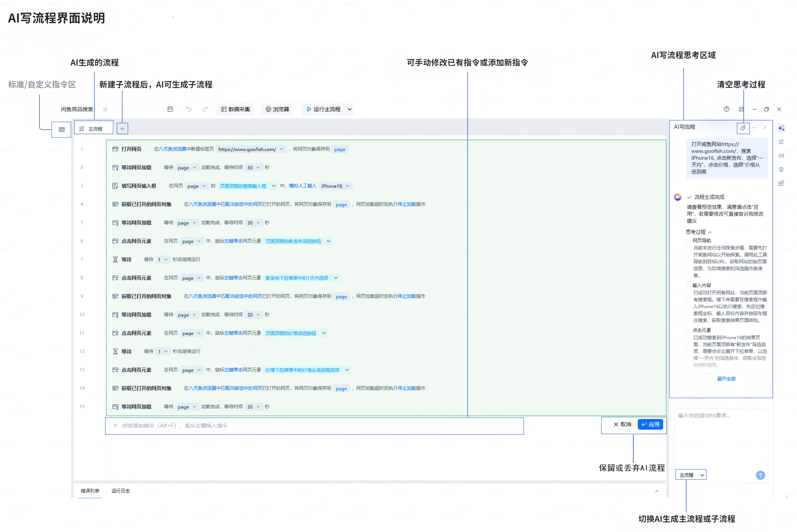Open the instruction panel icon left of 主流程 tab
Screen dimensions: 797x532
[62, 129]
